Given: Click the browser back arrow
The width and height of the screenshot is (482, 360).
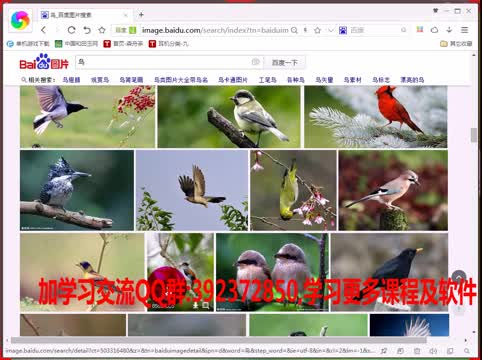Looking at the screenshot, I should pos(44,30).
